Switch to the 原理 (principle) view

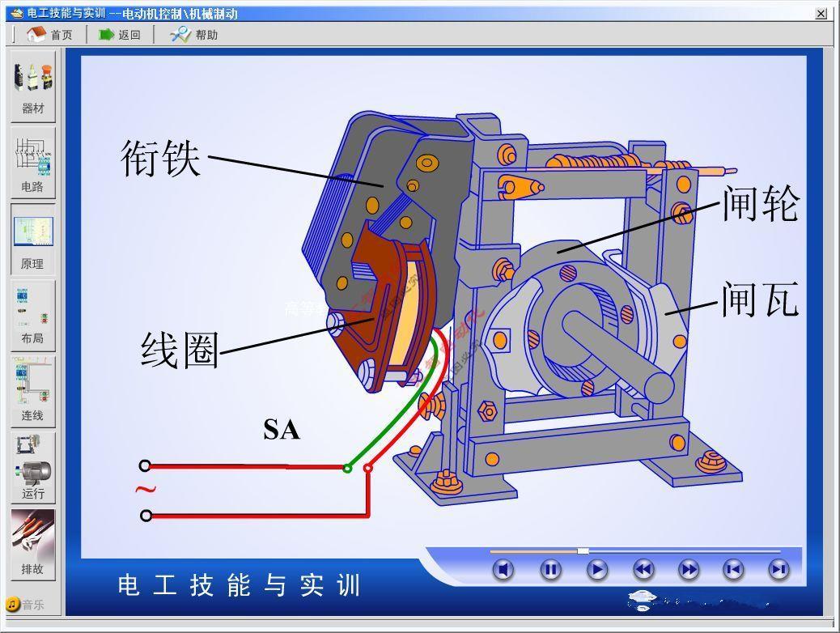pos(32,239)
